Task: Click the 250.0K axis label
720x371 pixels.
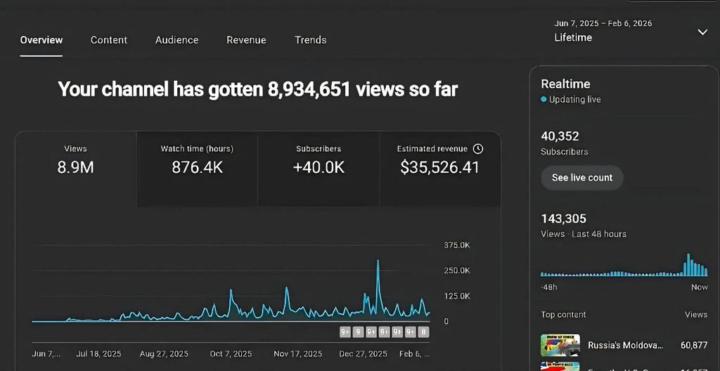Action: coord(456,270)
